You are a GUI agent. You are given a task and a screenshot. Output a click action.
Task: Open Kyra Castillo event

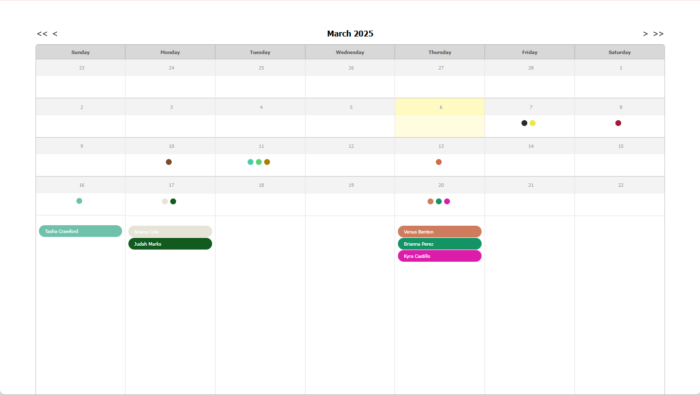click(x=440, y=256)
